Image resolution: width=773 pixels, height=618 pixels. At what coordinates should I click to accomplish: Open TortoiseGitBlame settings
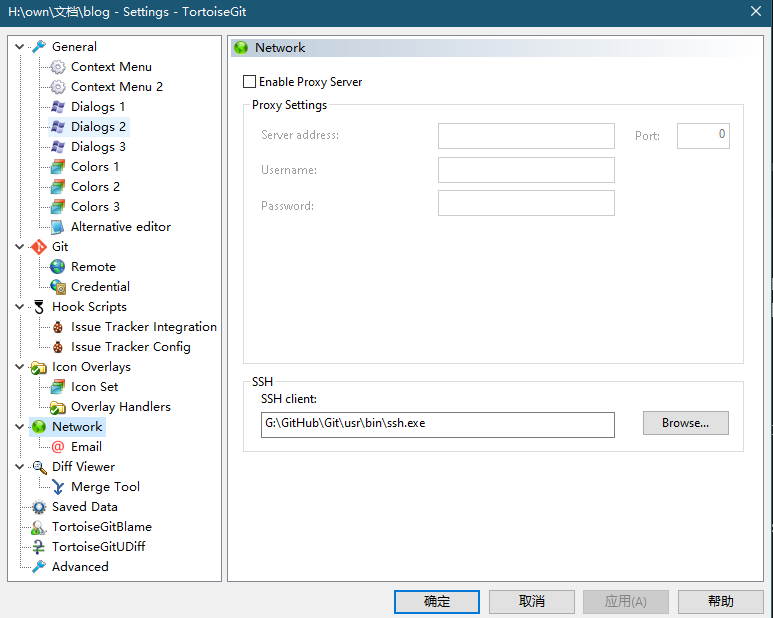(x=102, y=527)
